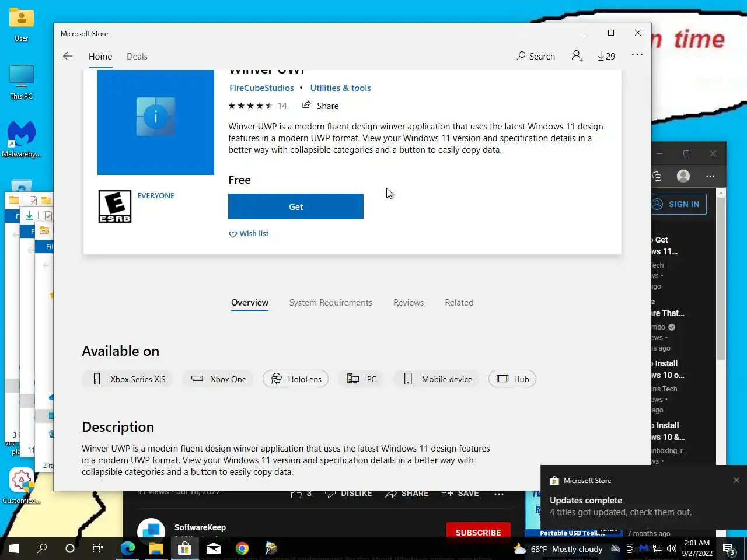This screenshot has width=747, height=560.
Task: Click the Get button to install
Action: click(x=296, y=206)
